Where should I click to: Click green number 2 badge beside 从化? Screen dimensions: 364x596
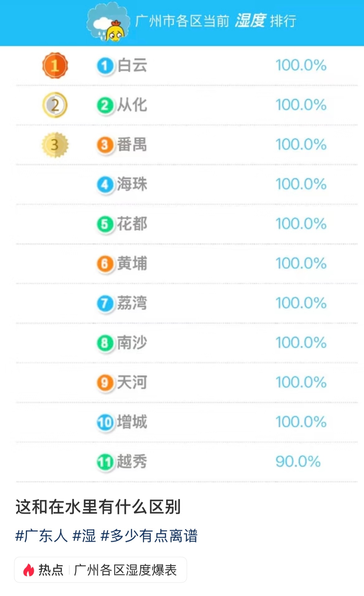[105, 106]
